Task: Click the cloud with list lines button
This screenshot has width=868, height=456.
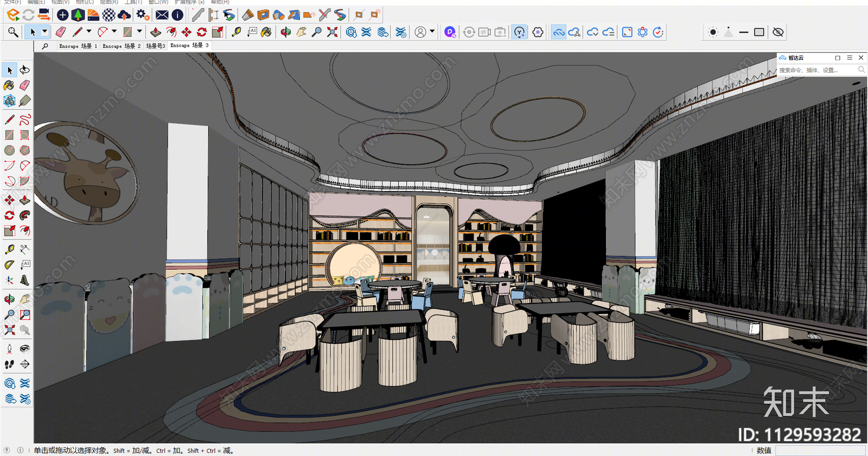Action: pyautogui.click(x=608, y=32)
